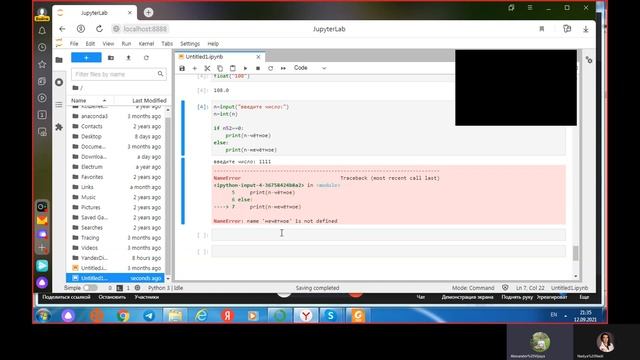The height and width of the screenshot is (360, 640).
Task: Toggle the Simple mode switch
Action: pyautogui.click(x=91, y=288)
